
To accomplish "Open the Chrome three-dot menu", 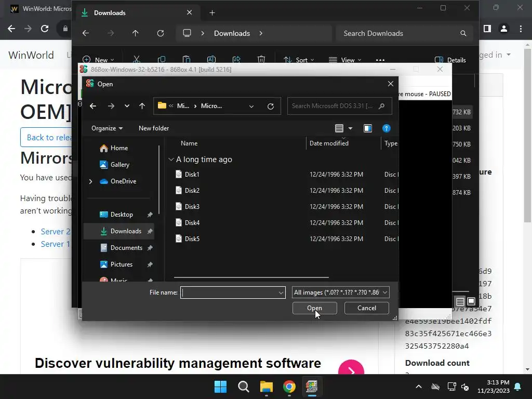I will click(x=521, y=29).
